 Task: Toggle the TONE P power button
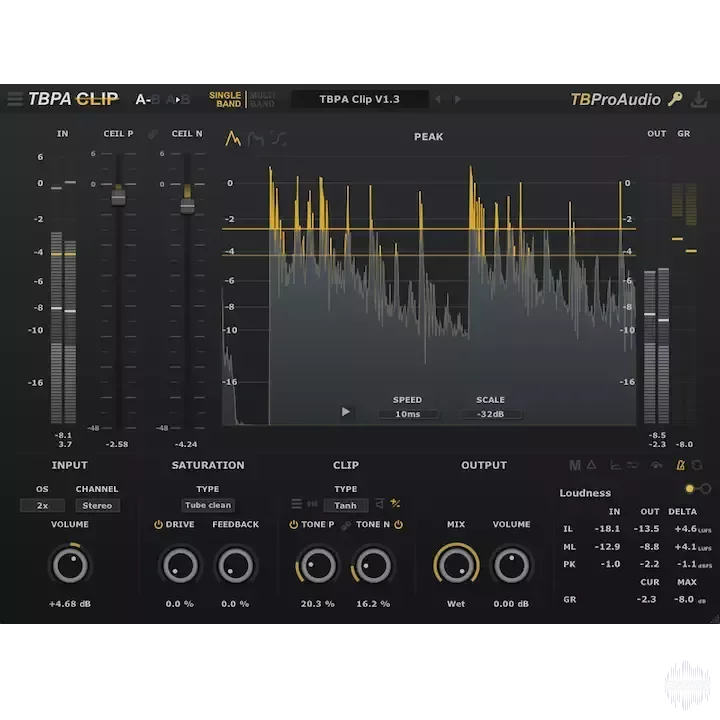(293, 524)
